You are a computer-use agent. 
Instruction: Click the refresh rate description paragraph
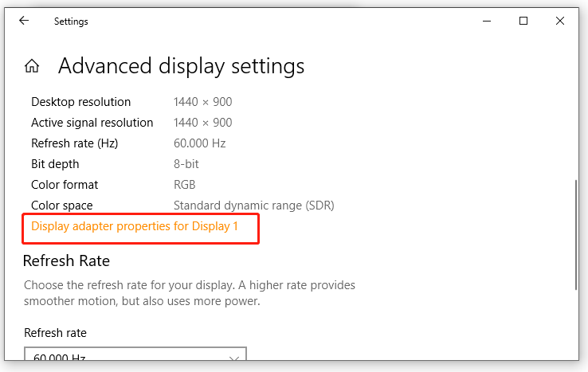190,293
